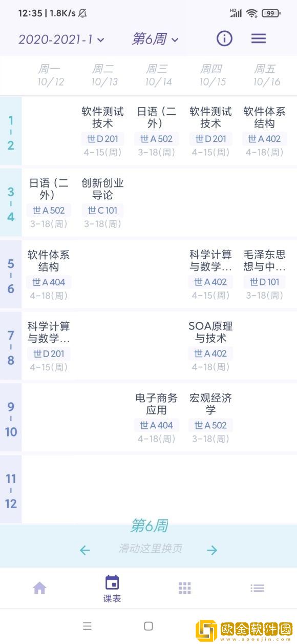
Task: Open the SOA原理与技术 course card
Action: [210, 346]
